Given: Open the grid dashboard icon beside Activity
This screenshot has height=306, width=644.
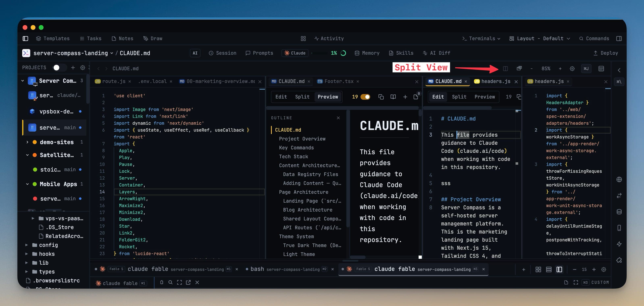Looking at the screenshot, I should (x=303, y=39).
